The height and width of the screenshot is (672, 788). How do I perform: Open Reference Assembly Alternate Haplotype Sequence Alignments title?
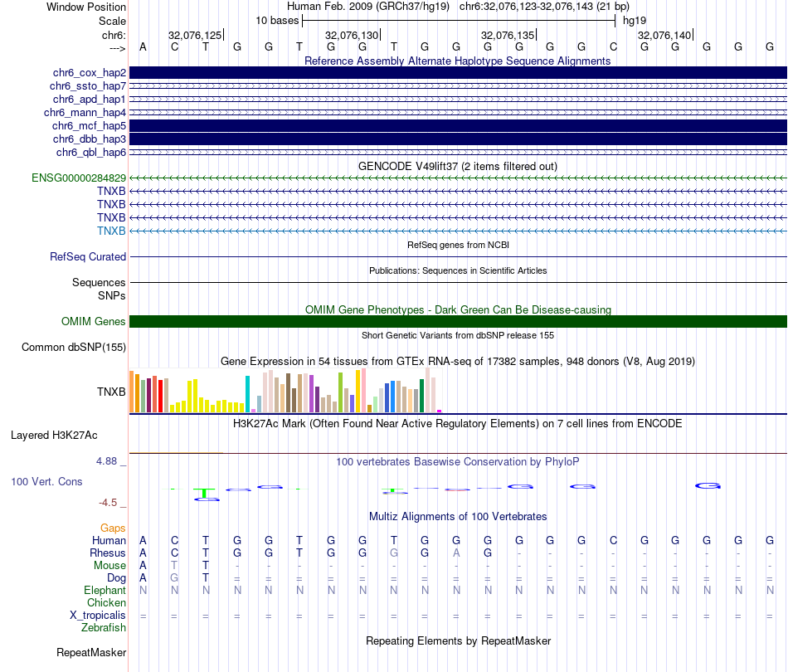(458, 61)
